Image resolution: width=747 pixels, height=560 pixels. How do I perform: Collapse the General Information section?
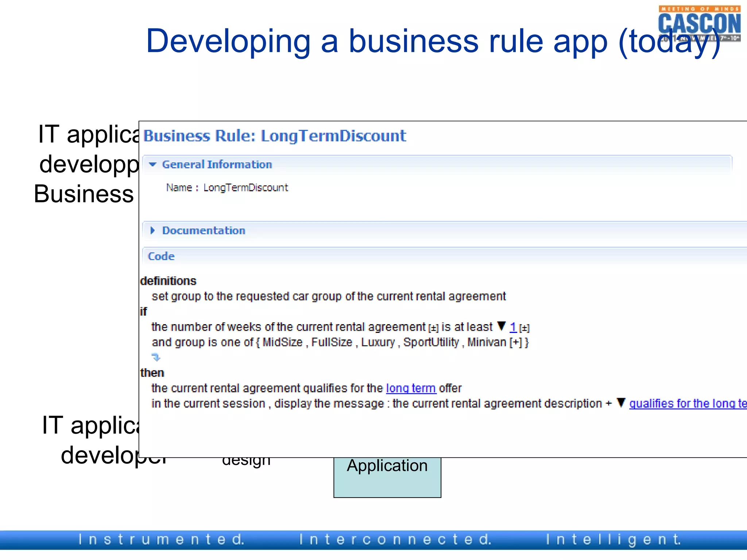(153, 164)
